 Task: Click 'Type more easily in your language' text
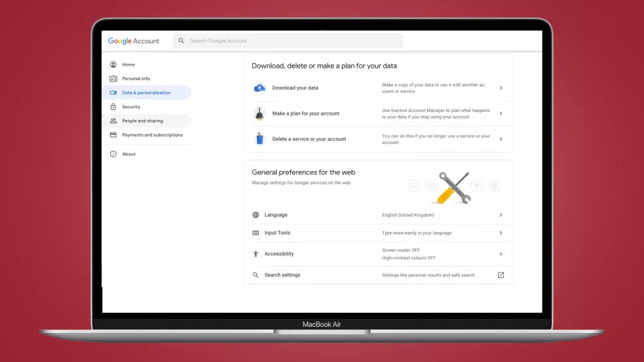pos(416,233)
